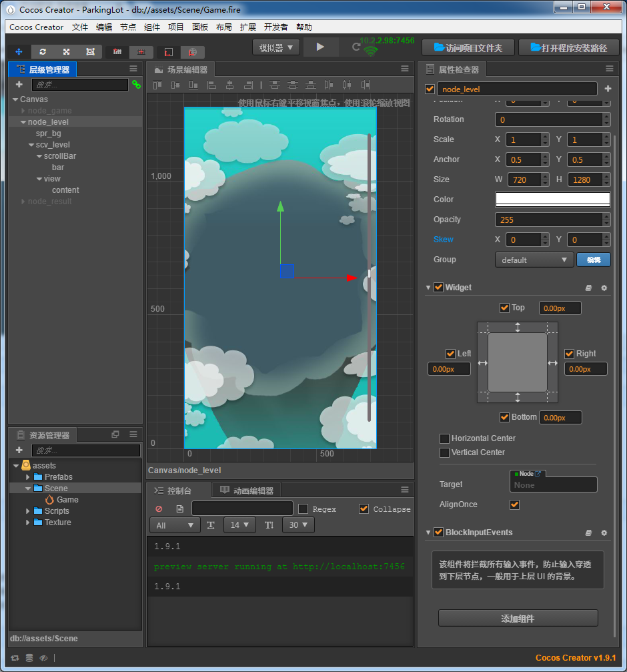Clear the console log
The width and height of the screenshot is (627, 672).
[x=159, y=509]
